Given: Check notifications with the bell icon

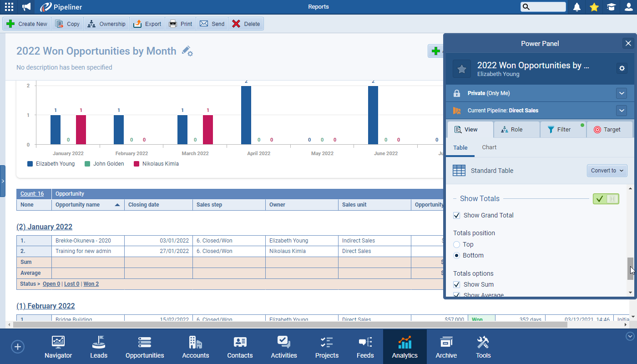Looking at the screenshot, I should click(x=577, y=7).
